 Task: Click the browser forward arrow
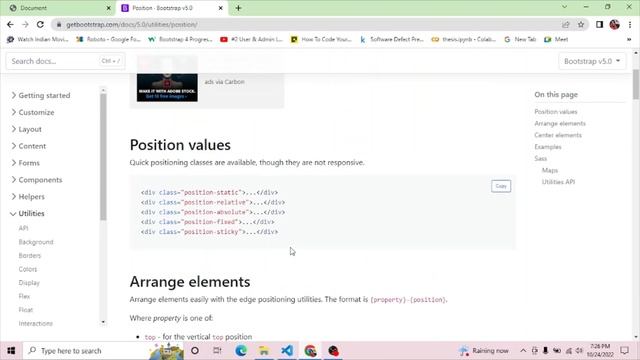coord(25,24)
